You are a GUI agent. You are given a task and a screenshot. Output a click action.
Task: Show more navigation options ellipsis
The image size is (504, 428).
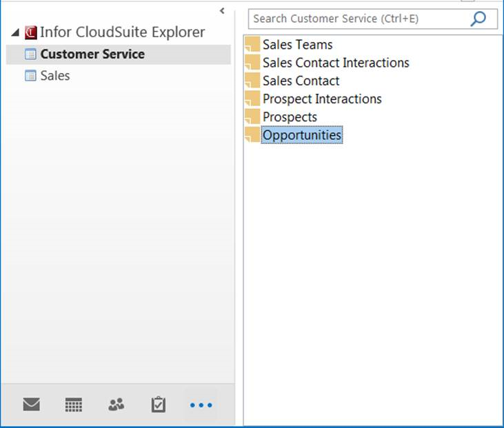[x=201, y=405]
